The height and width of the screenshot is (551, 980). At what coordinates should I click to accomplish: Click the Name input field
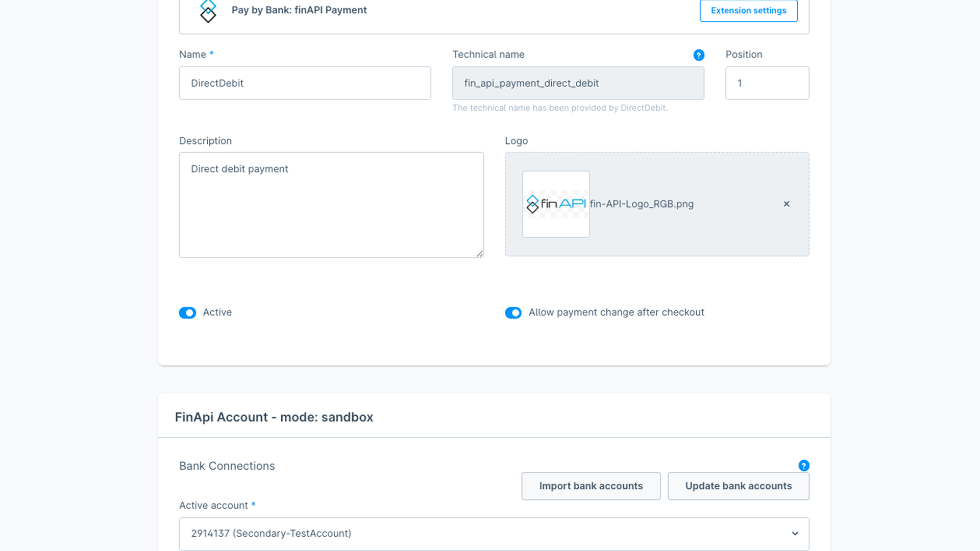305,83
